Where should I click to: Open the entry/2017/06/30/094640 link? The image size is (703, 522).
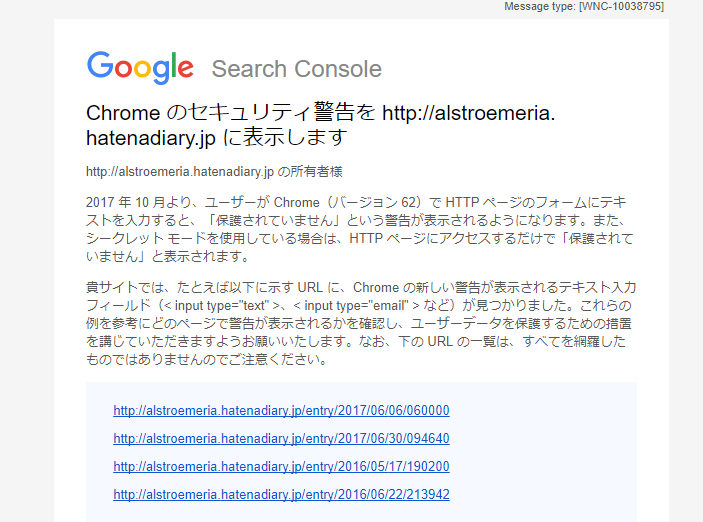(281, 438)
